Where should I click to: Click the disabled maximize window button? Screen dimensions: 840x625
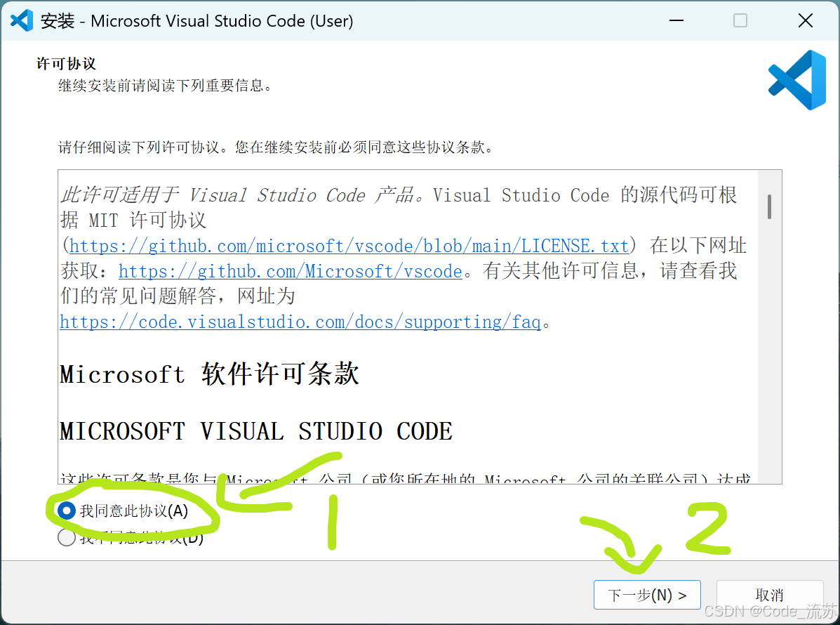tap(740, 21)
